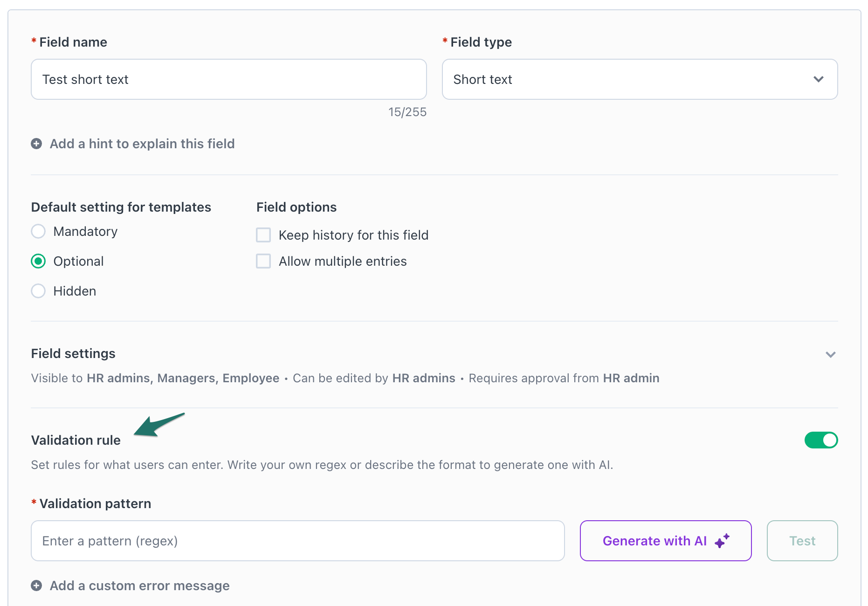Click the plus icon beside Add a hint
Viewport: 868px width, 606px height.
pos(36,144)
